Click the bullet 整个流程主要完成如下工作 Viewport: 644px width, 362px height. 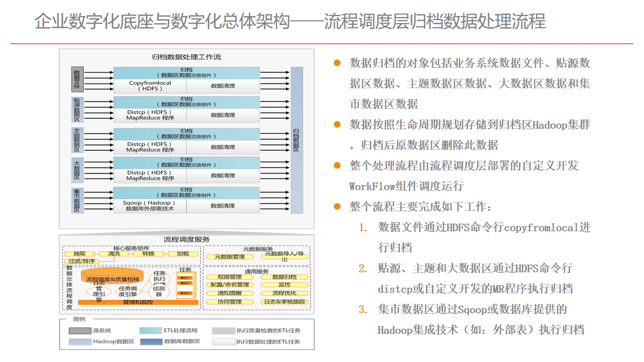pos(421,207)
